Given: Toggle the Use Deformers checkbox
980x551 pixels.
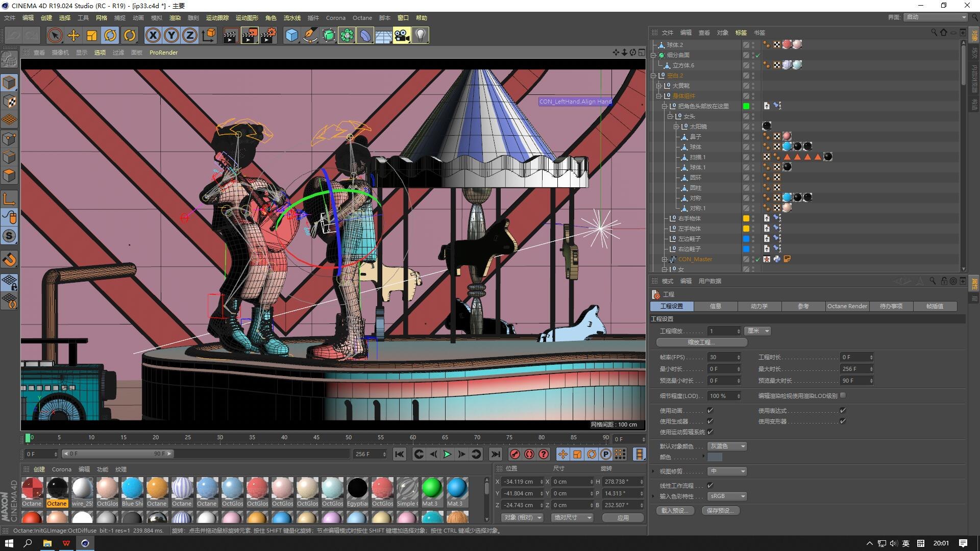Looking at the screenshot, I should coord(843,421).
